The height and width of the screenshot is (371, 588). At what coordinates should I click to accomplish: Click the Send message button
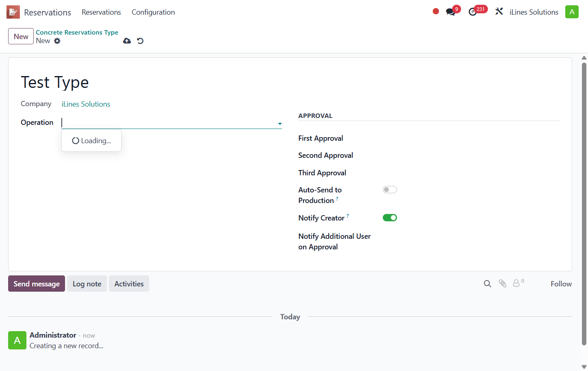37,284
